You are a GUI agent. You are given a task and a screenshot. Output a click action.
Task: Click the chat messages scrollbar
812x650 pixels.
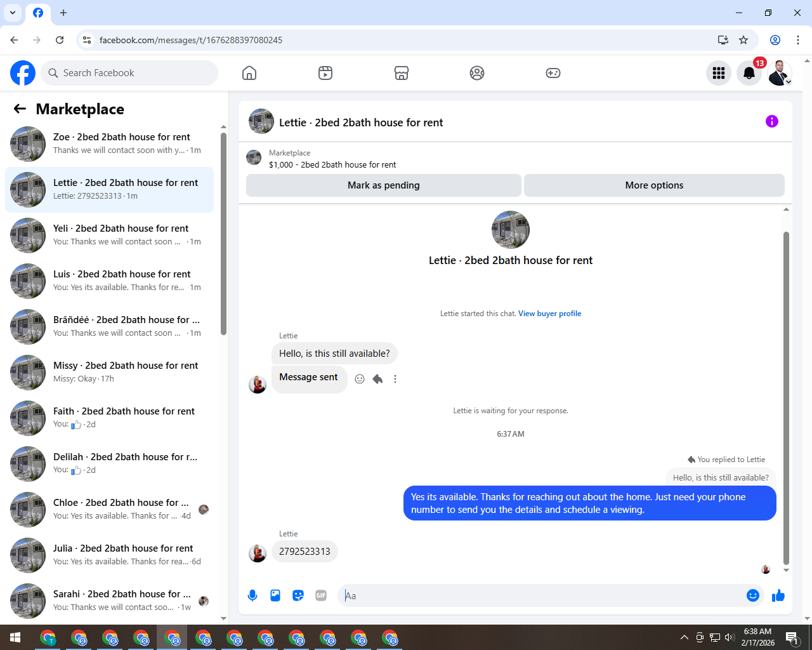786,398
